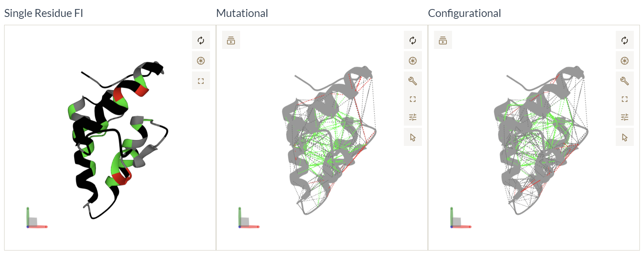The width and height of the screenshot is (644, 255).
Task: Click the axis gizmo in Single Residue FI viewer
Action: [34, 220]
